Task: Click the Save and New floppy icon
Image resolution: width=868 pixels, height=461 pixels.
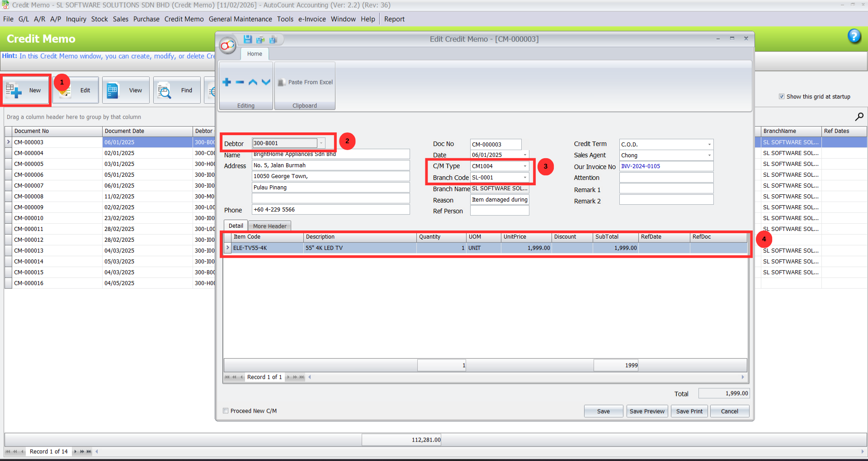Action: click(x=260, y=39)
